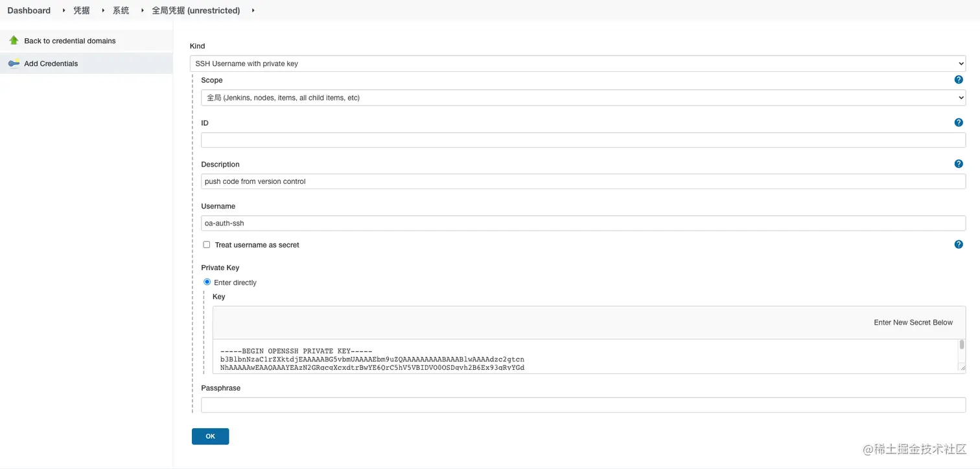Expand breadcrumb arrow after 凭据

click(102, 10)
